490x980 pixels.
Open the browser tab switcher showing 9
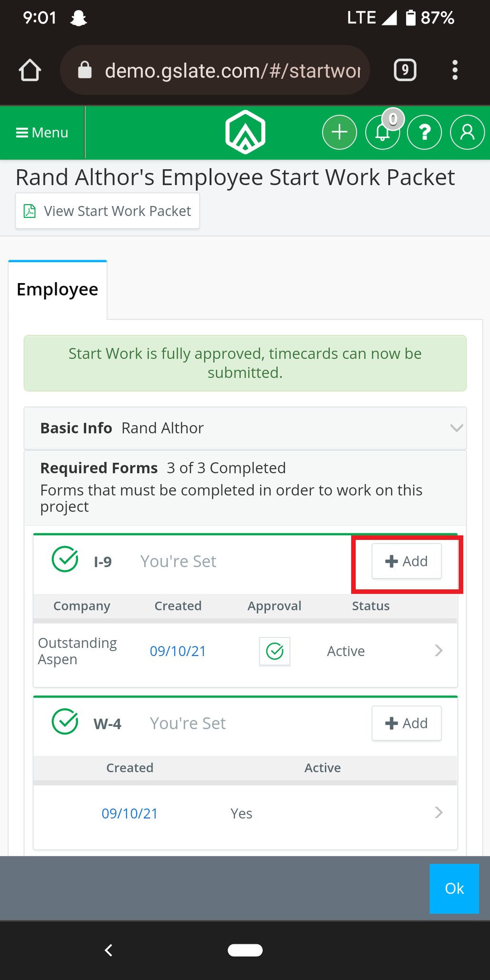click(x=404, y=69)
